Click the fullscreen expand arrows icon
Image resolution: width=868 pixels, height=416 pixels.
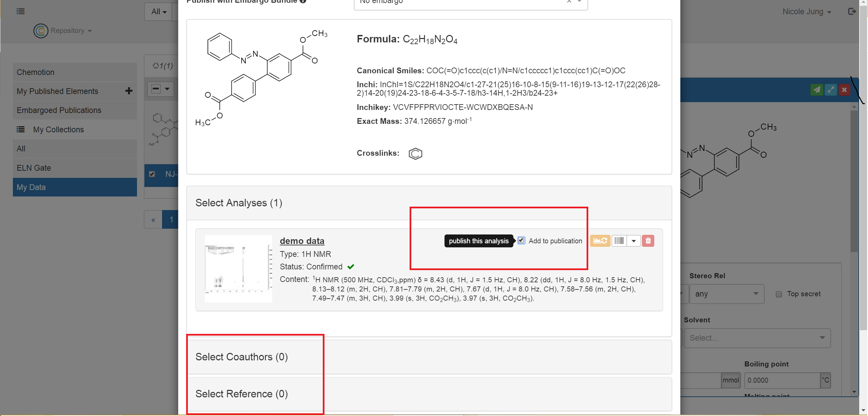pos(831,90)
